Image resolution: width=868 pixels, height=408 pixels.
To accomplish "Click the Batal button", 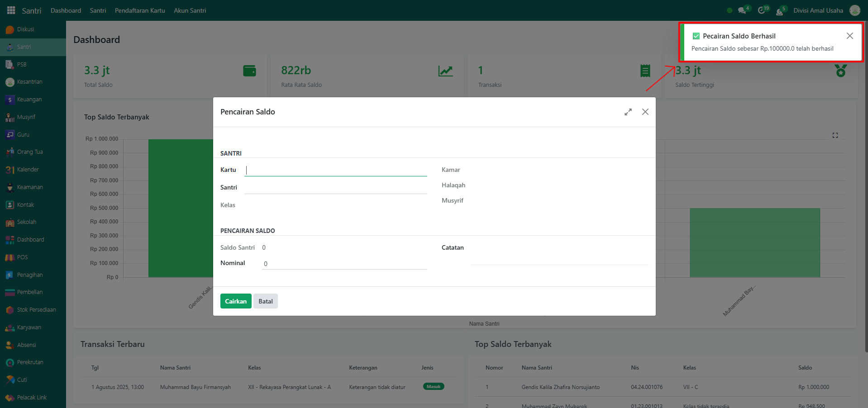I will [265, 301].
